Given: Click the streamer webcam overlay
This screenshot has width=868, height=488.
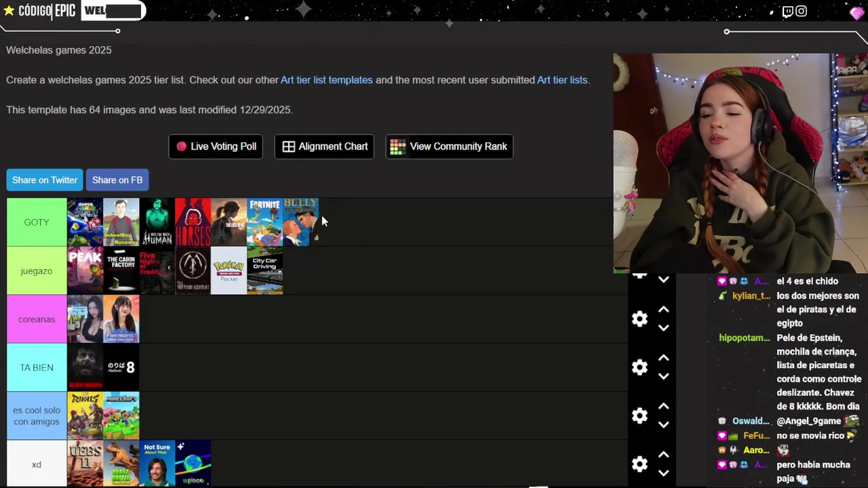Looking at the screenshot, I should point(741,163).
